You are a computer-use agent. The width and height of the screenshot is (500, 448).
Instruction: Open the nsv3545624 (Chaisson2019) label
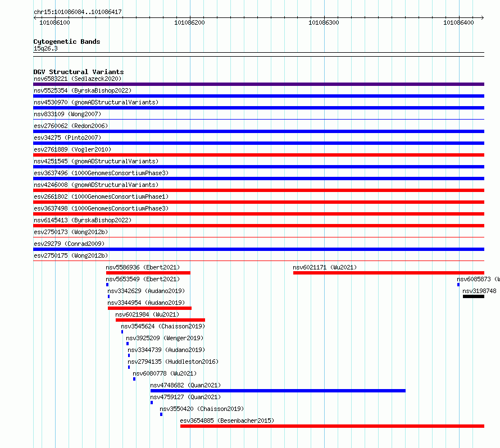163,326
